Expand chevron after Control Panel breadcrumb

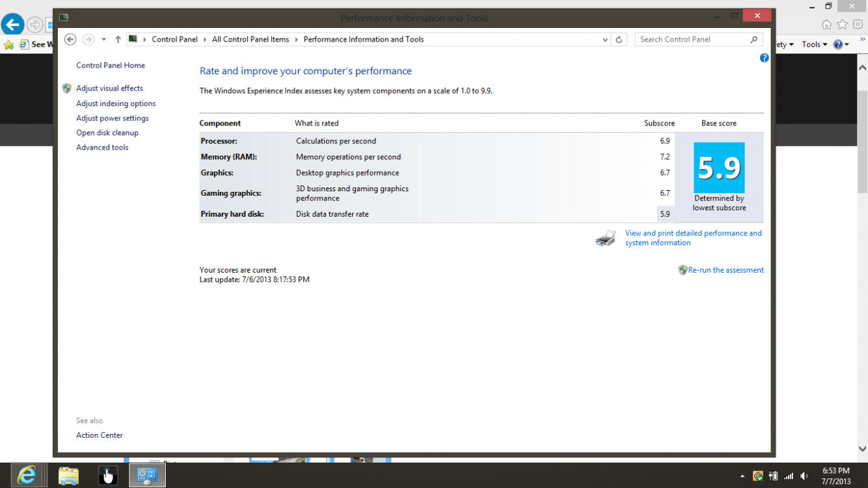[x=205, y=40]
